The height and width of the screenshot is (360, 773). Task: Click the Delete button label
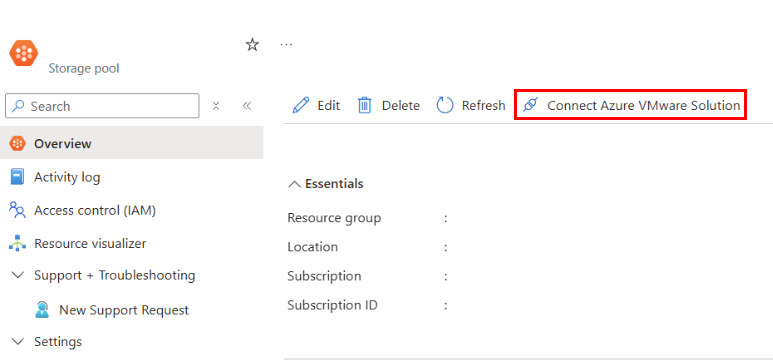401,106
